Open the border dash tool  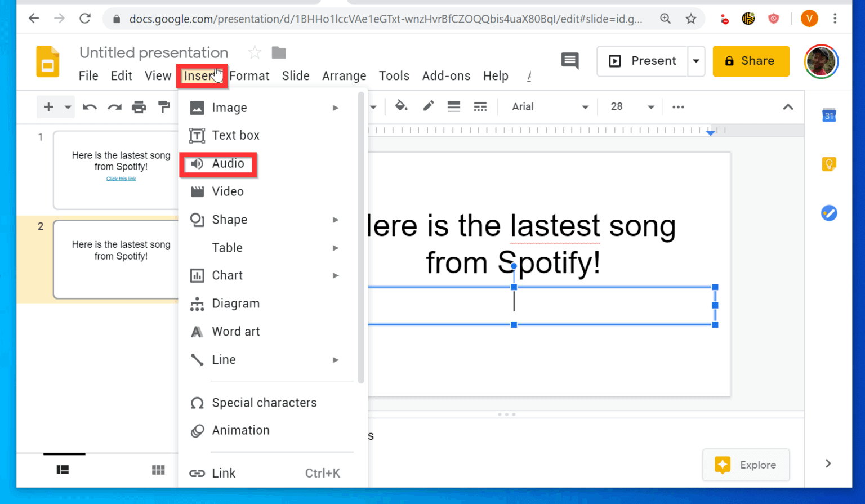pos(480,106)
